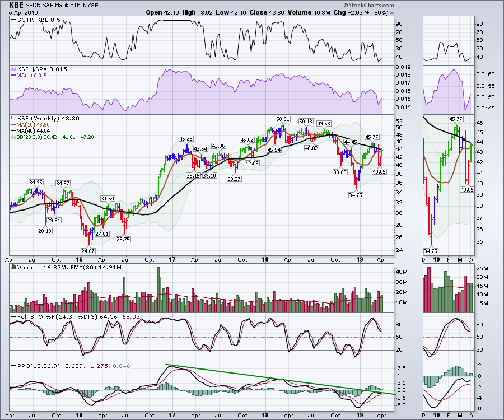The image size is (504, 420).
Task: Click the SPDR S&P Bank ETF name
Action: (53, 6)
